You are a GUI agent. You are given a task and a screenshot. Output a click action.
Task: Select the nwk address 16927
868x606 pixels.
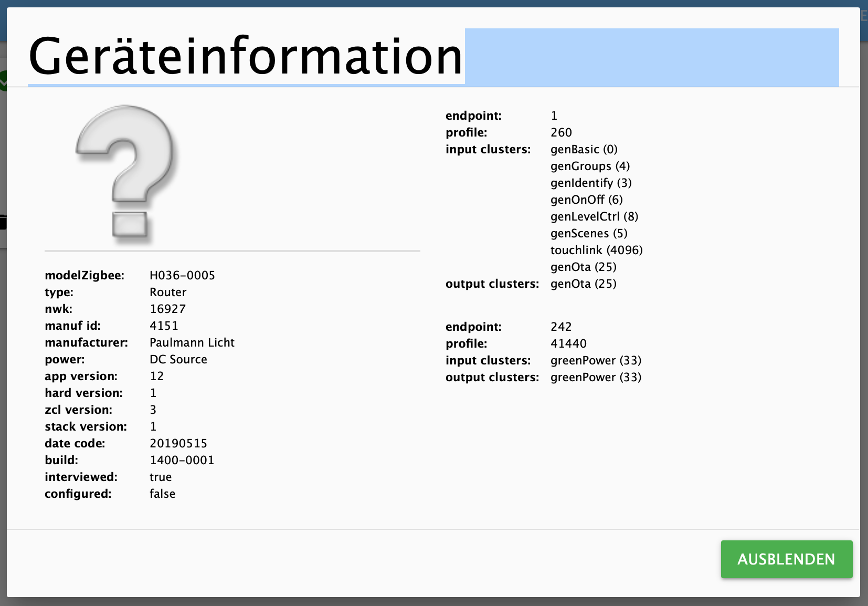(x=167, y=309)
